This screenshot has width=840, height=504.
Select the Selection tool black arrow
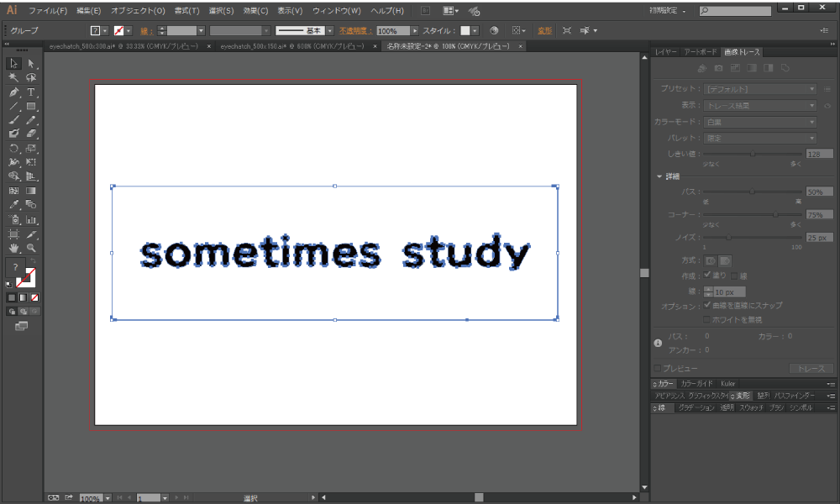click(13, 63)
